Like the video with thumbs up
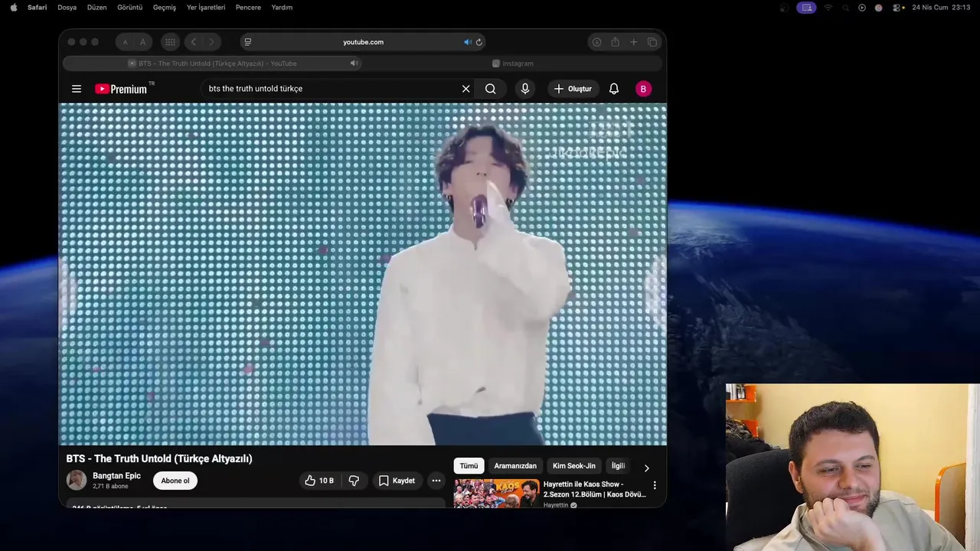Image resolution: width=980 pixels, height=551 pixels. tap(319, 481)
